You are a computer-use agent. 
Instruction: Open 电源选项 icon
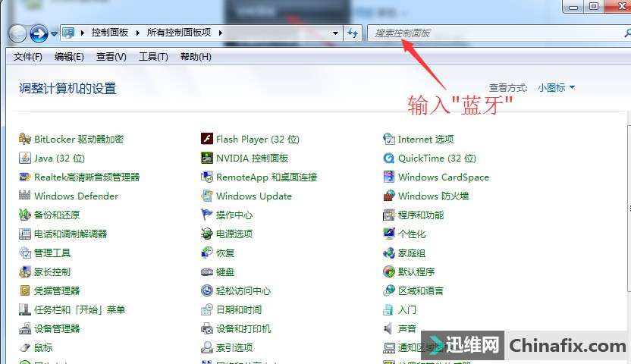207,234
